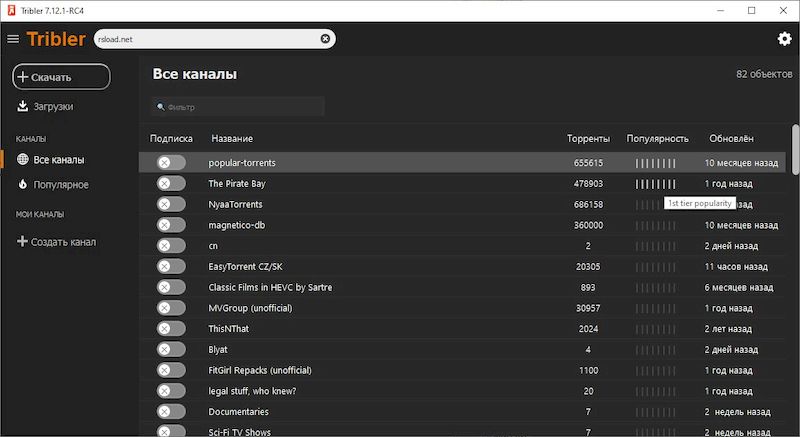
Task: Open the hamburger menu
Action: [x=13, y=39]
